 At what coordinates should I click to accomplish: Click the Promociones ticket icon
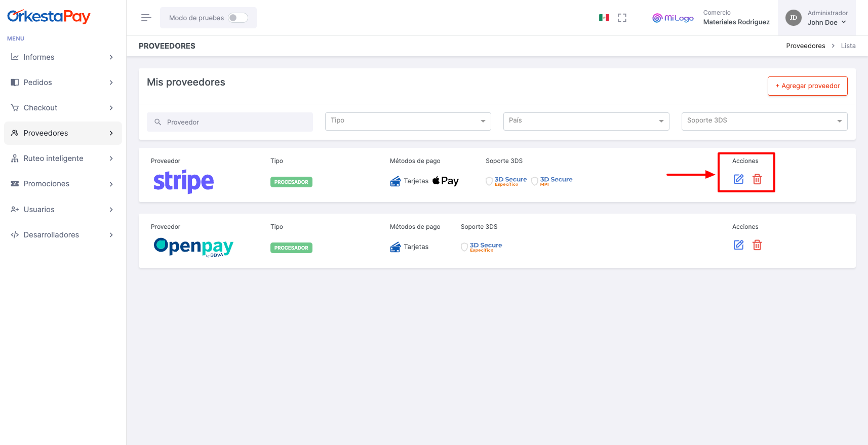pyautogui.click(x=15, y=184)
